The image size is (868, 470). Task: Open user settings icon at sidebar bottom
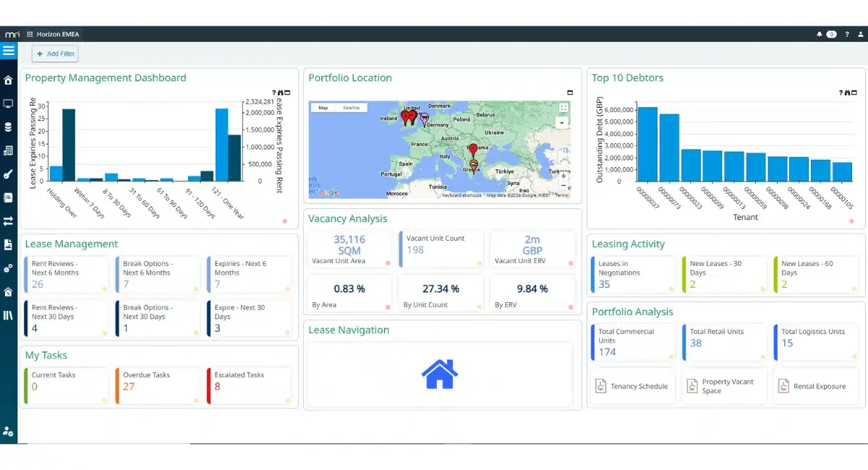pyautogui.click(x=9, y=432)
